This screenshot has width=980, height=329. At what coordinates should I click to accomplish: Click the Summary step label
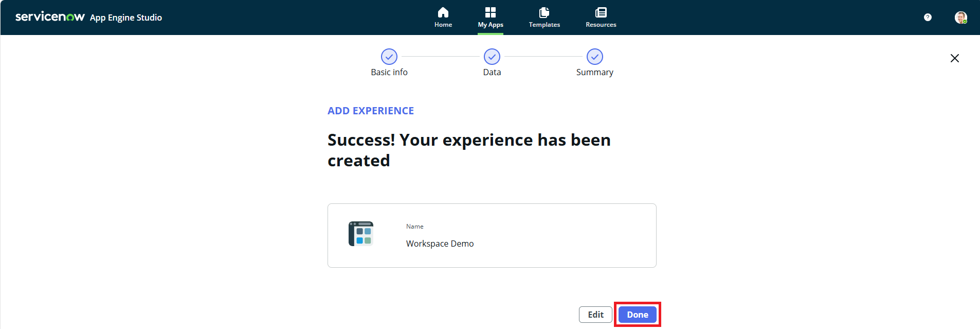click(594, 73)
